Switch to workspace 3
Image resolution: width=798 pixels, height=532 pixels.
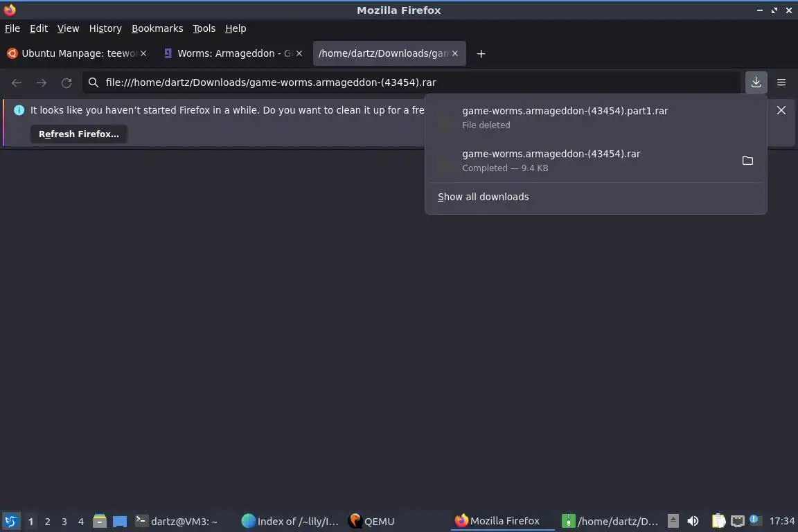[64, 522]
